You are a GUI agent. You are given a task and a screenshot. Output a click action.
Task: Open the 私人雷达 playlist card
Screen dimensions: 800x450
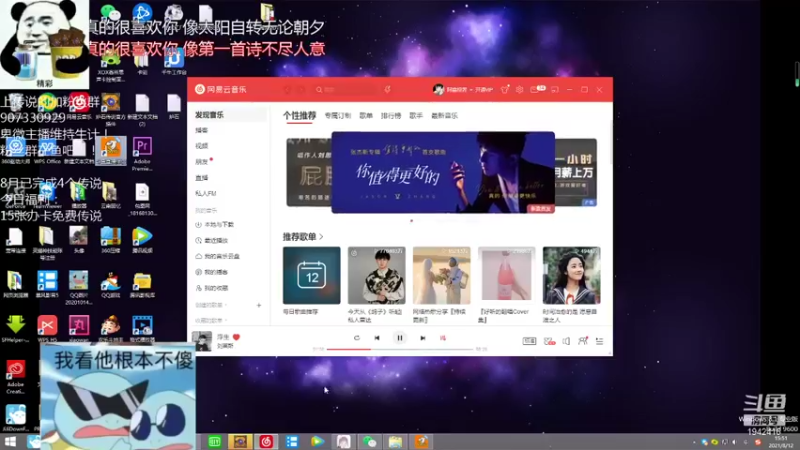(x=377, y=276)
